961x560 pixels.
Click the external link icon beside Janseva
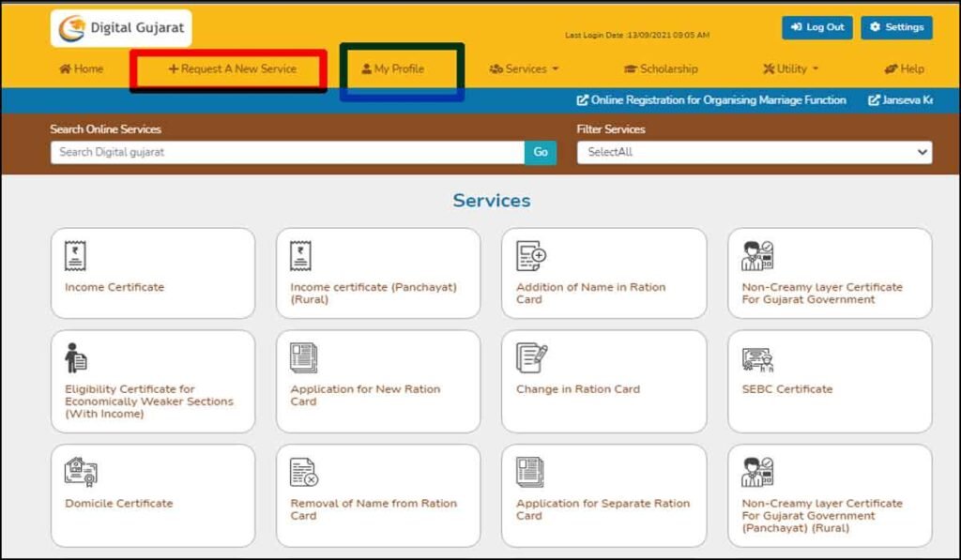tap(874, 99)
